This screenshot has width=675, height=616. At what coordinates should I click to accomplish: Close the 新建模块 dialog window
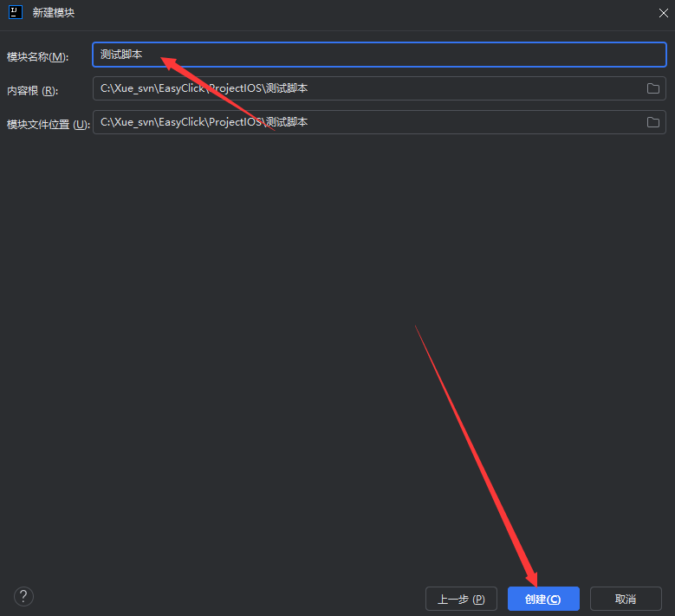(663, 14)
